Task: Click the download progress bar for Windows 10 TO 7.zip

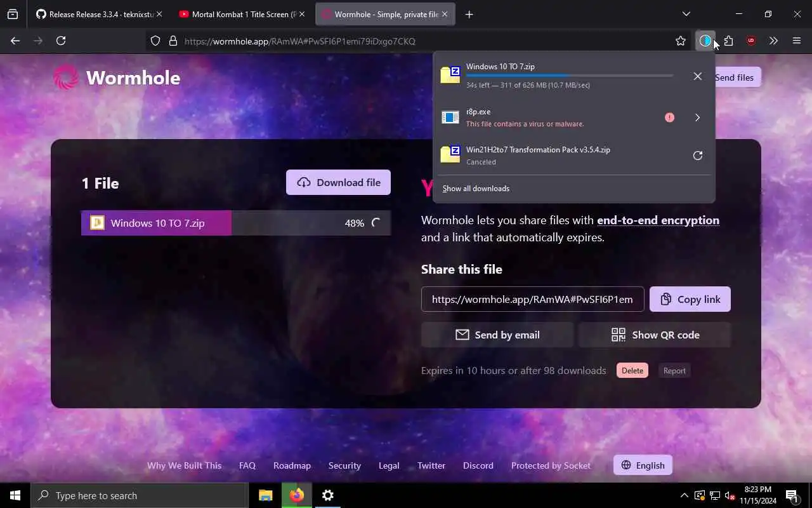Action: tap(570, 76)
